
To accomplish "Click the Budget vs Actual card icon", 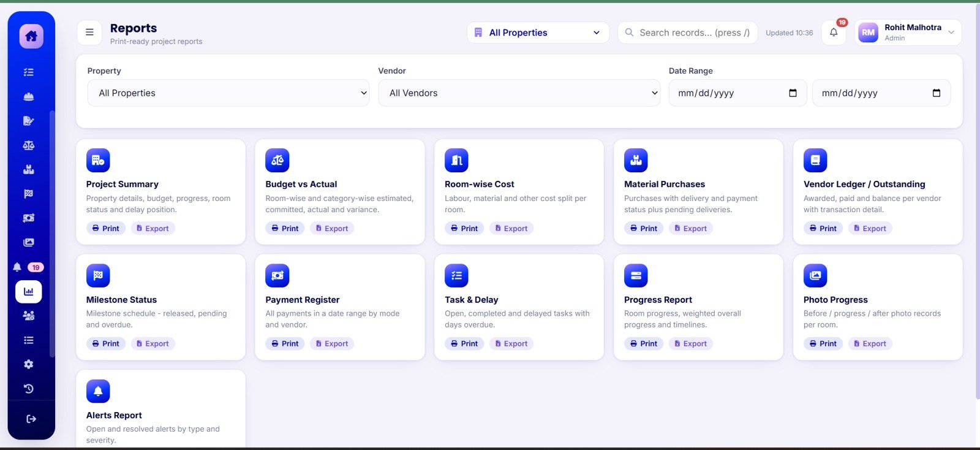I will coord(277,161).
